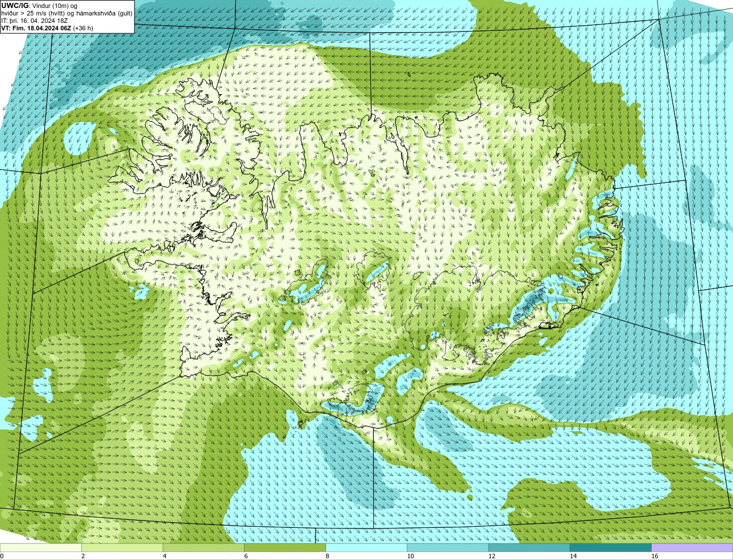Click the 'hviður > 25 m/s (hvítt)' legend line
The height and width of the screenshot is (560, 733).
point(66,13)
